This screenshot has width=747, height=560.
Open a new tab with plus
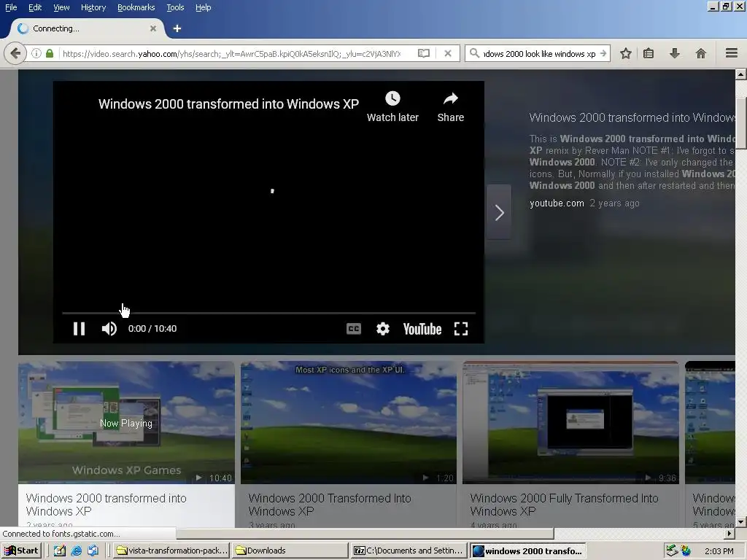pos(177,28)
